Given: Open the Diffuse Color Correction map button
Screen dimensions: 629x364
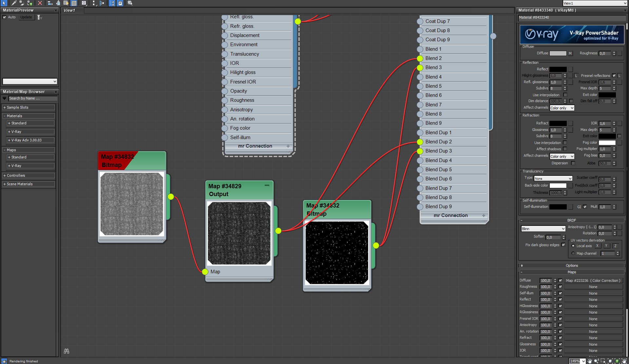Looking at the screenshot, I should [593, 281].
